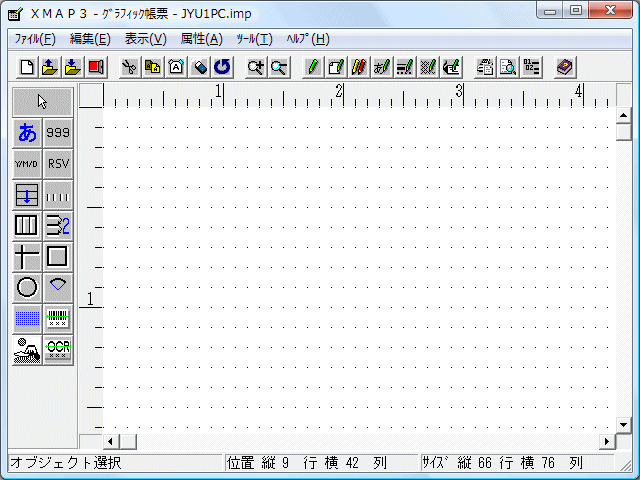640x480 pixels.
Task: Select the table with blue down-arrow tool
Action: click(27, 195)
